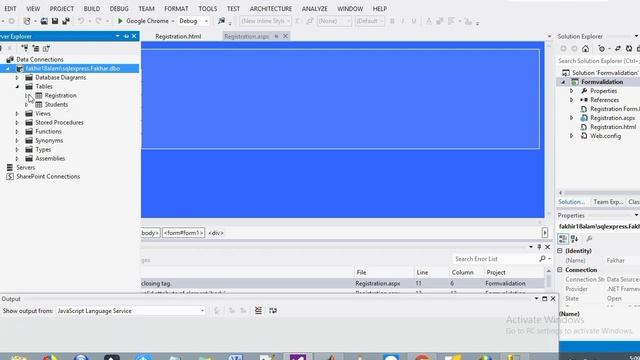
Task: Collapse the (Identity) property category
Action: coord(560,251)
